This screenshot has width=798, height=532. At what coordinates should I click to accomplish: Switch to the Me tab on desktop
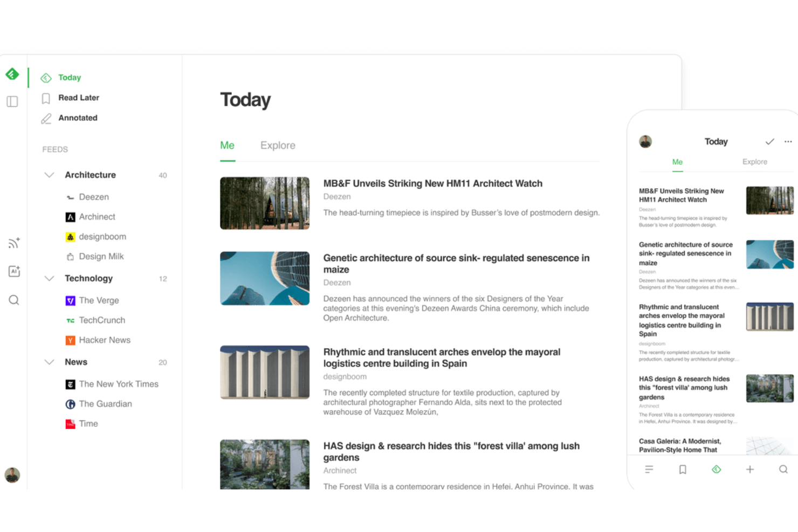[227, 146]
